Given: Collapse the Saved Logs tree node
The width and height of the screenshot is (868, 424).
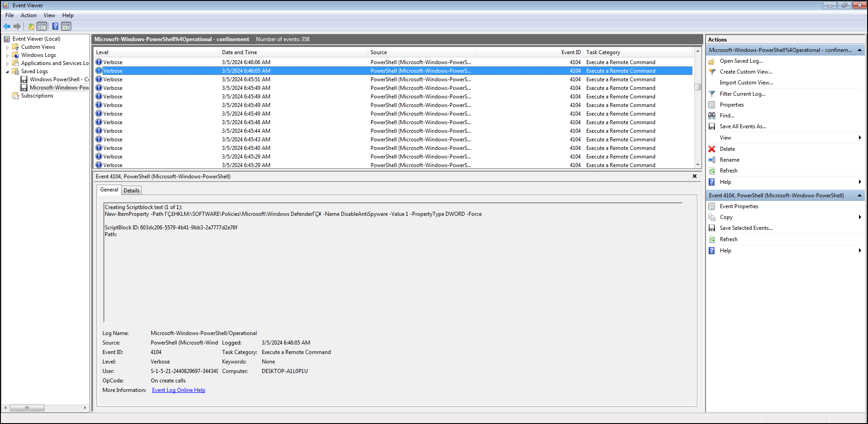Looking at the screenshot, I should click(7, 71).
